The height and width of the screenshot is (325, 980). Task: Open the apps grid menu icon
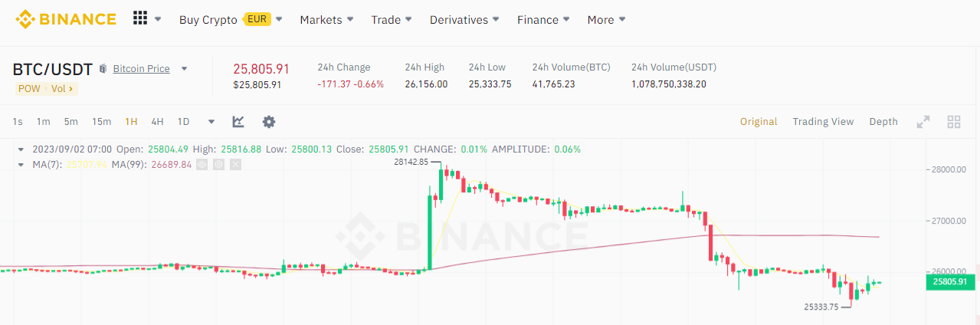coord(140,18)
